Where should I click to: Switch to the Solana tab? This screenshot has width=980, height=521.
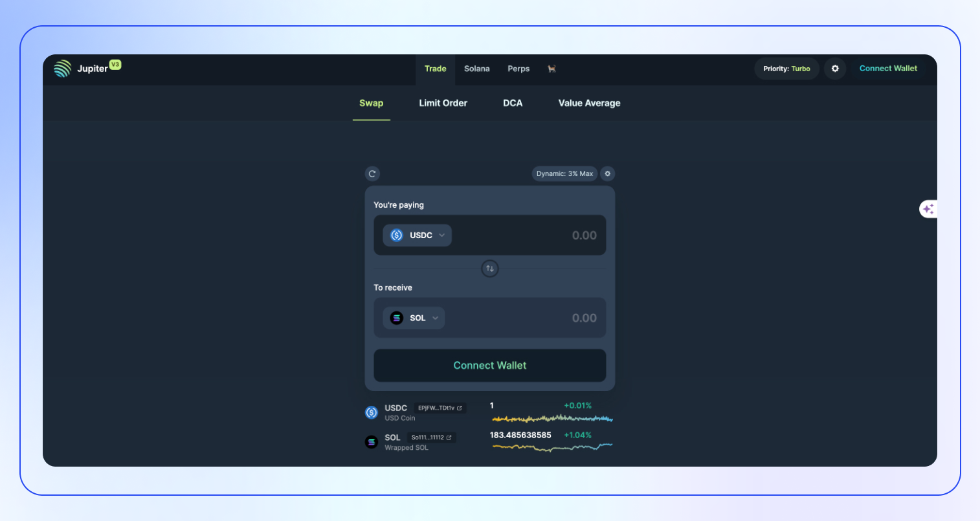[477, 69]
